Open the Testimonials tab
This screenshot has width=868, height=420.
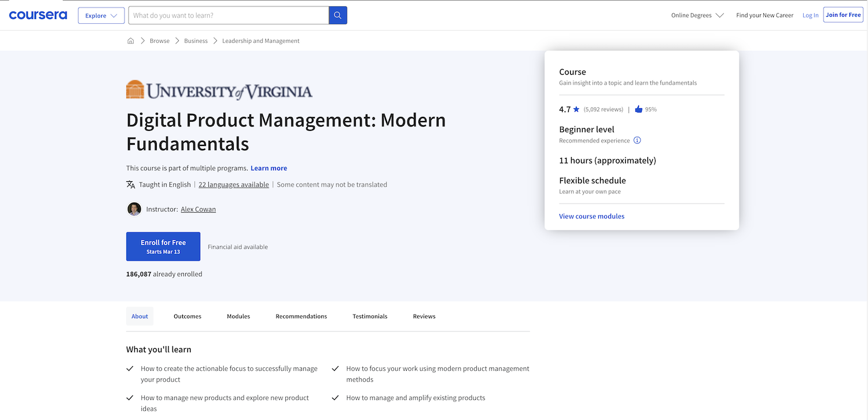point(370,316)
